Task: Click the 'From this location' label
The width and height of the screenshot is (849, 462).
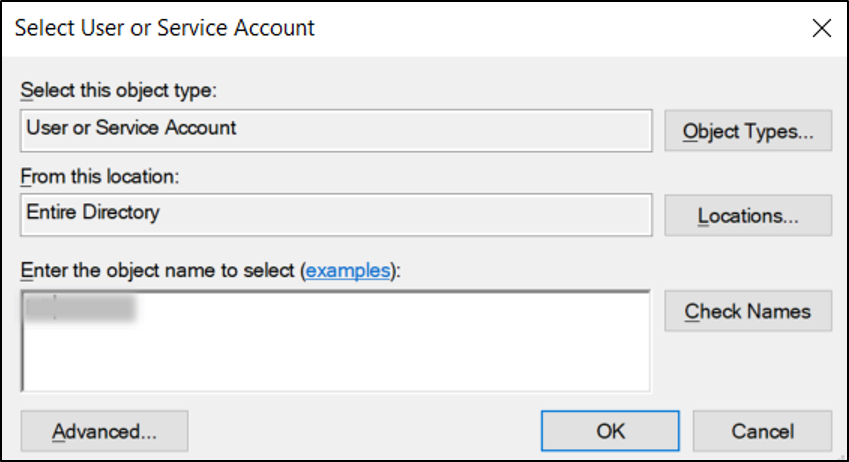Action: pos(98,176)
